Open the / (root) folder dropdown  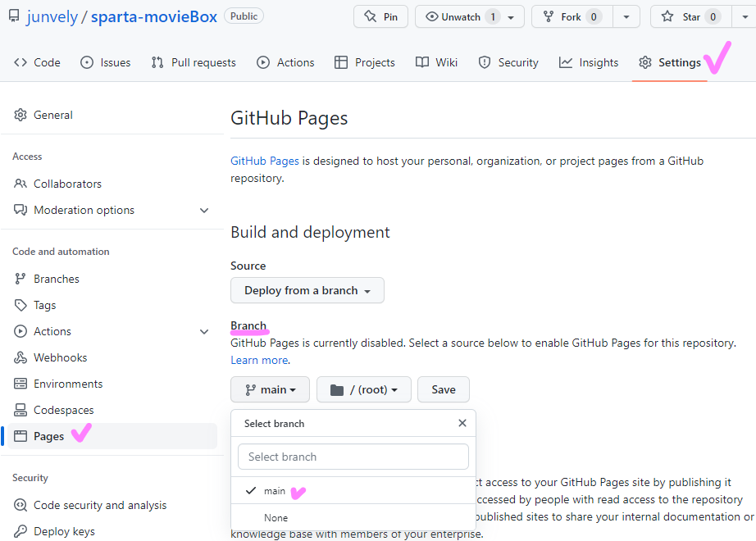pyautogui.click(x=364, y=389)
